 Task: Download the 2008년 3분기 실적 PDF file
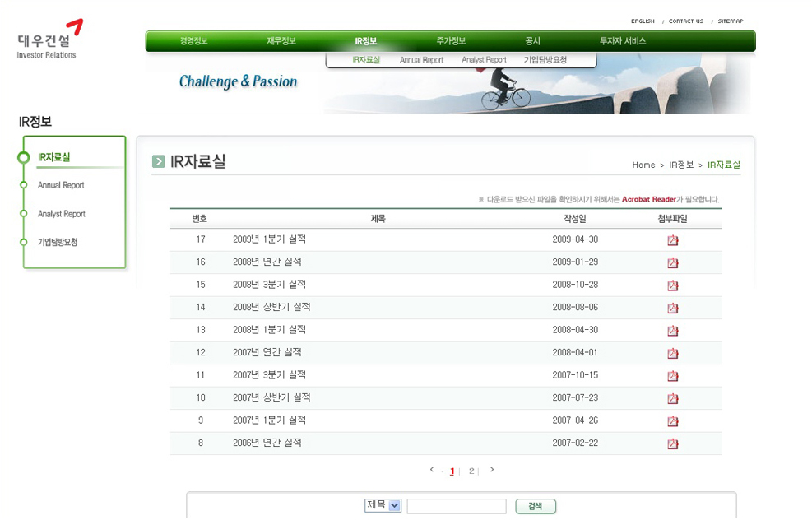[672, 286]
